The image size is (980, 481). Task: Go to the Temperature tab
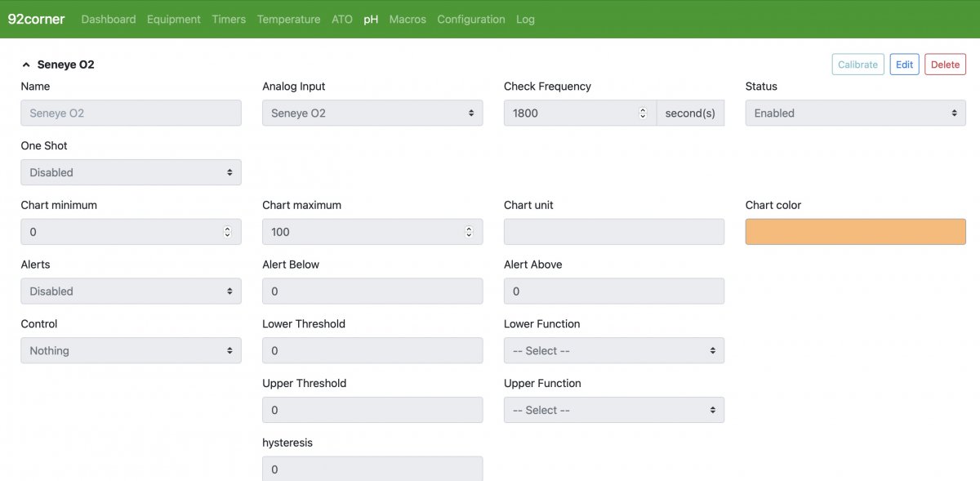(x=288, y=19)
